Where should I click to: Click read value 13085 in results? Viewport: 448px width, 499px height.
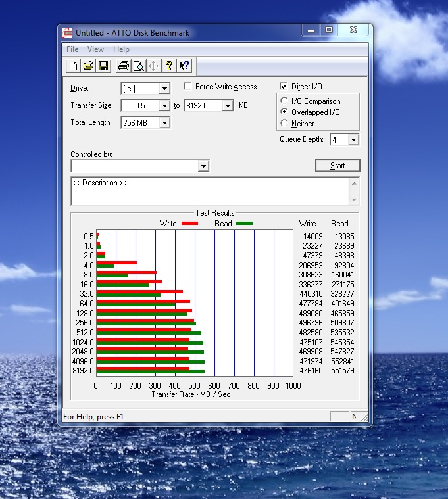tap(345, 237)
